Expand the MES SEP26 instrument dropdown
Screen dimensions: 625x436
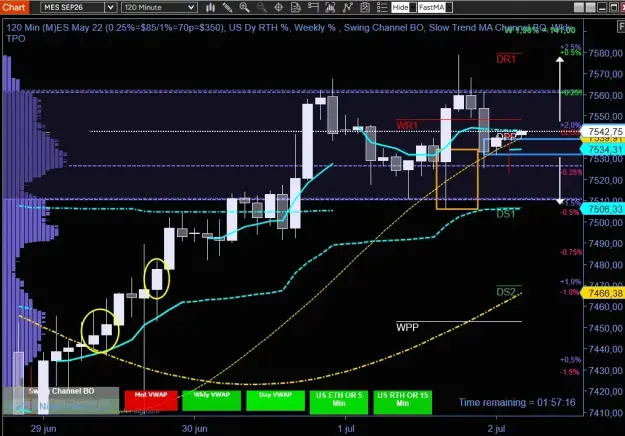[79, 7]
